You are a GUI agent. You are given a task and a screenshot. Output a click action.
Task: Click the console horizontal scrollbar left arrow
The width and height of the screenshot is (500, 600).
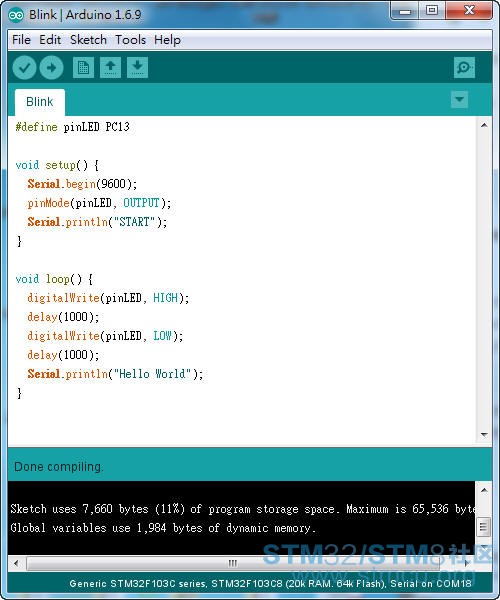click(16, 563)
